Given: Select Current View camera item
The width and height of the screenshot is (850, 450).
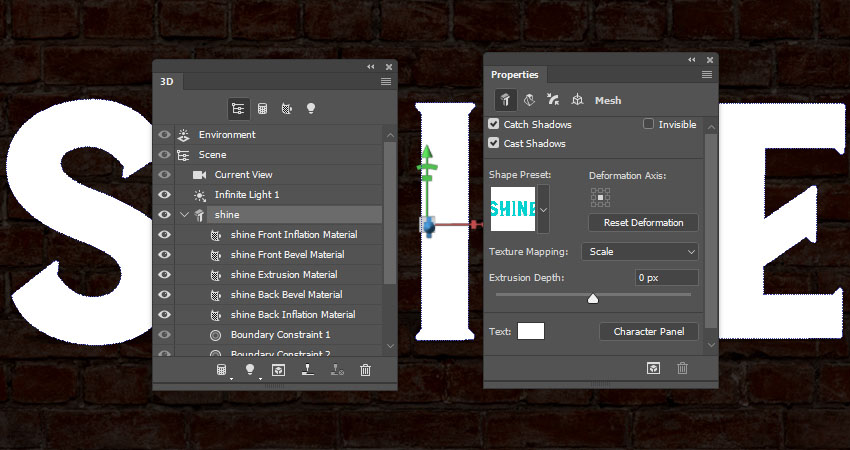Looking at the screenshot, I should pyautogui.click(x=243, y=175).
